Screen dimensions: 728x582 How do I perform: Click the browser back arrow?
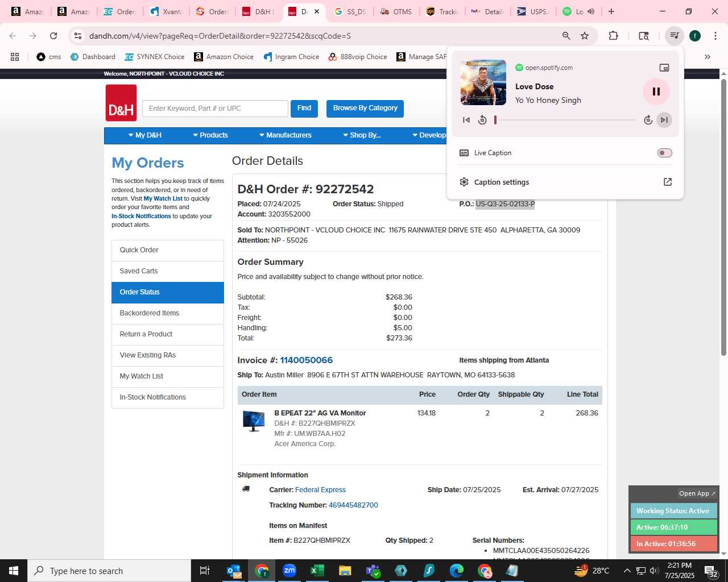[x=13, y=36]
